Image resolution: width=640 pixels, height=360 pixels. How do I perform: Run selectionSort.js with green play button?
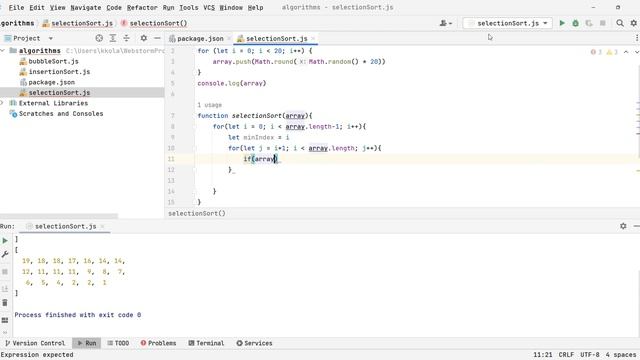pos(562,23)
